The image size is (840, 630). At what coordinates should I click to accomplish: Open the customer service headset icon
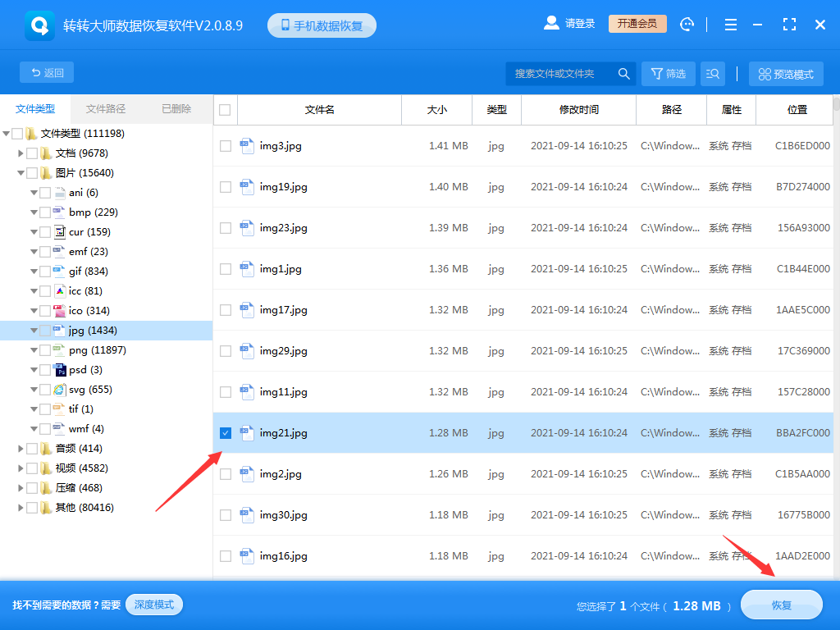687,25
